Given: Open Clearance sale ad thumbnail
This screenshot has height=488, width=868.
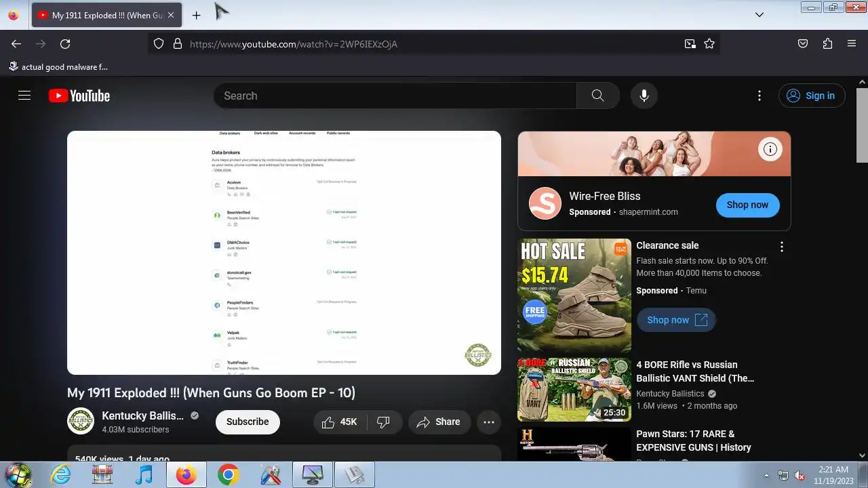Looking at the screenshot, I should pyautogui.click(x=574, y=296).
